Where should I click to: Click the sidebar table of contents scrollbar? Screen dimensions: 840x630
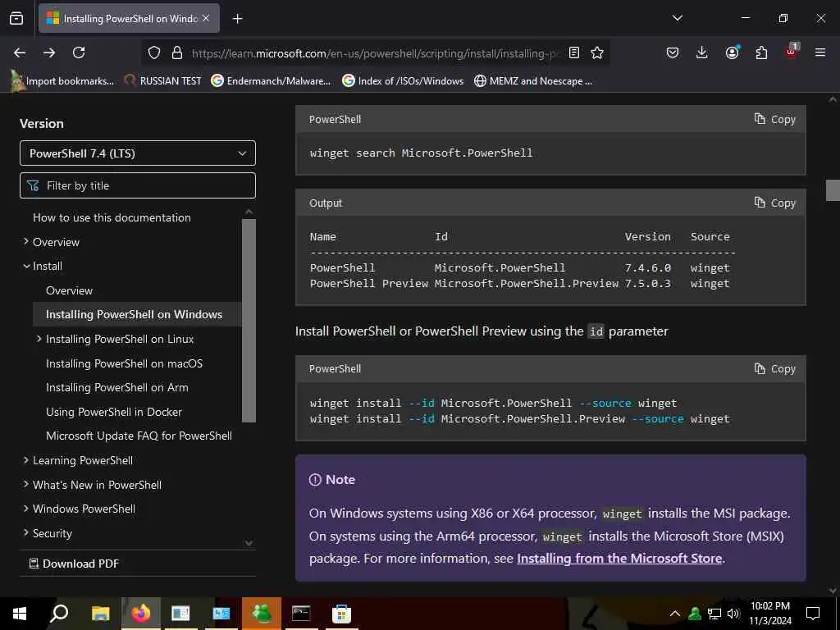pyautogui.click(x=249, y=321)
